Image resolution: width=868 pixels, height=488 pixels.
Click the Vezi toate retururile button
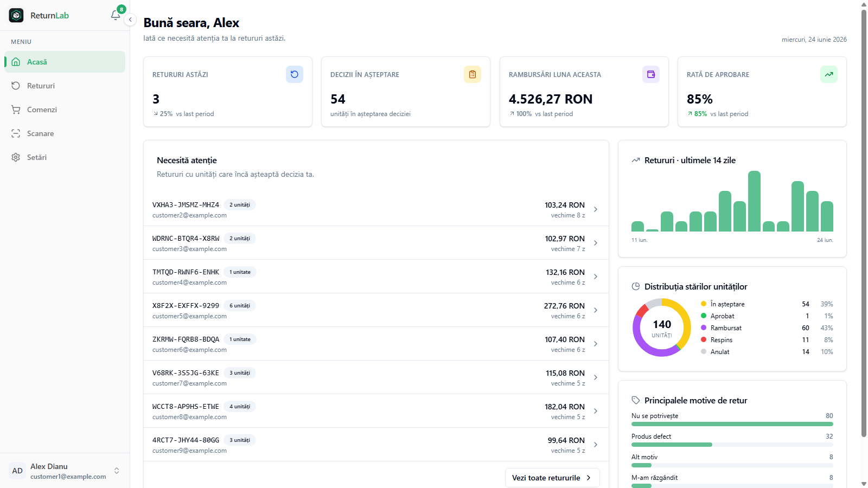pos(552,478)
